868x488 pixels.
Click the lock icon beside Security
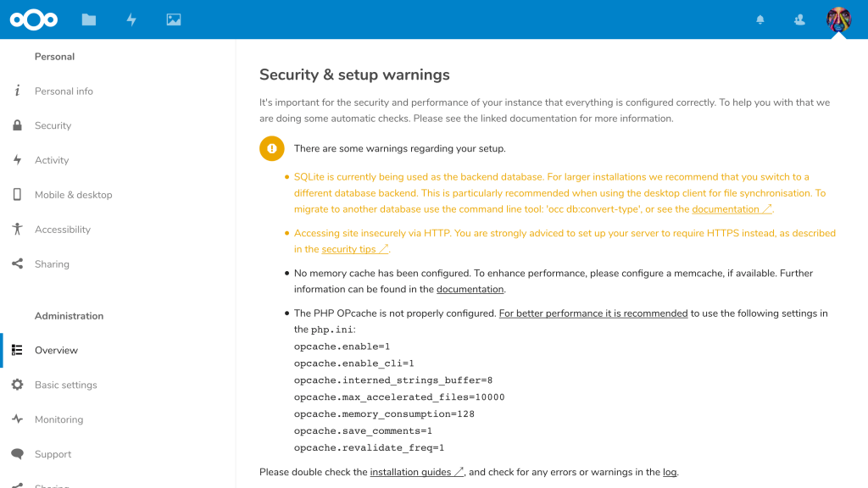[17, 125]
